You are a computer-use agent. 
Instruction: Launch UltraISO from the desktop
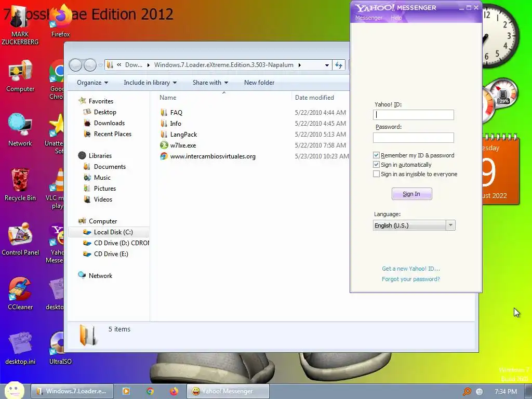[60, 348]
